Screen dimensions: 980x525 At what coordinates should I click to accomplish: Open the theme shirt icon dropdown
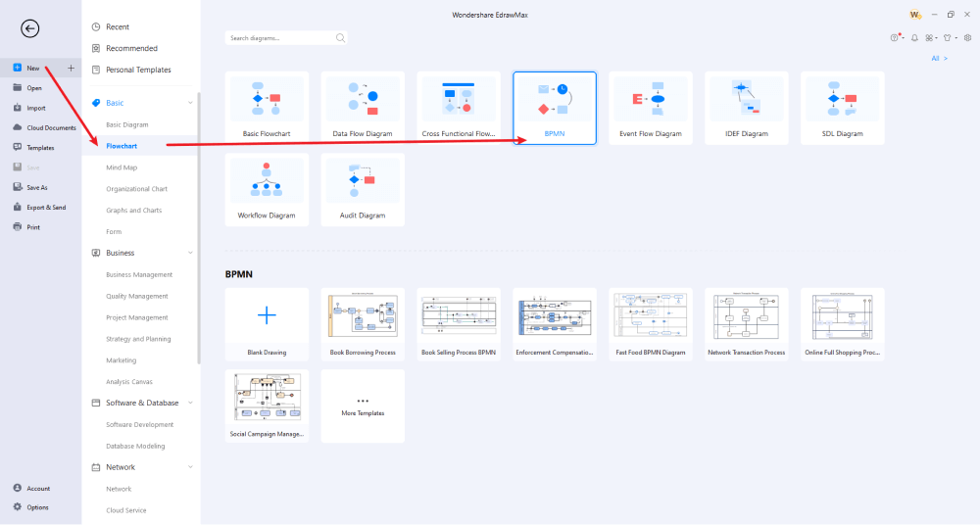pos(950,38)
